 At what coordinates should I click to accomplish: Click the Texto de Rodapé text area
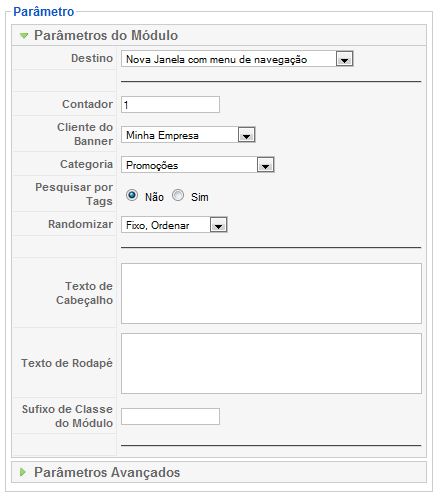click(271, 363)
